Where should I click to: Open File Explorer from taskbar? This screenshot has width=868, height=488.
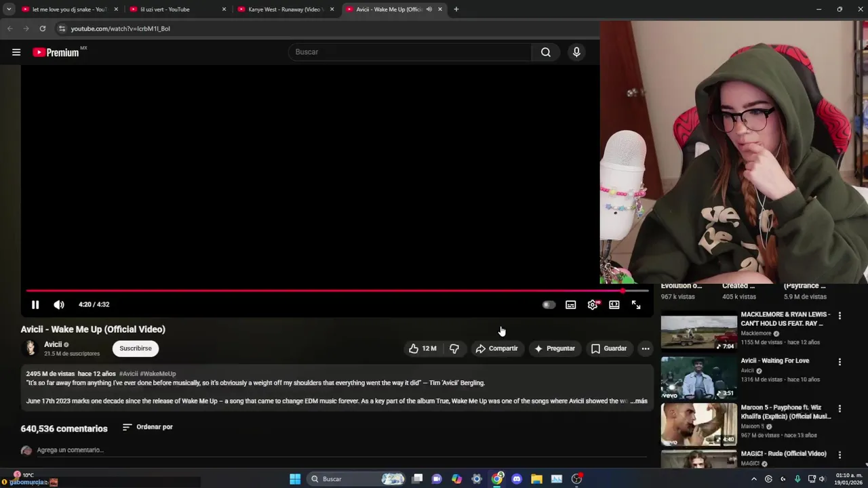(x=536, y=479)
